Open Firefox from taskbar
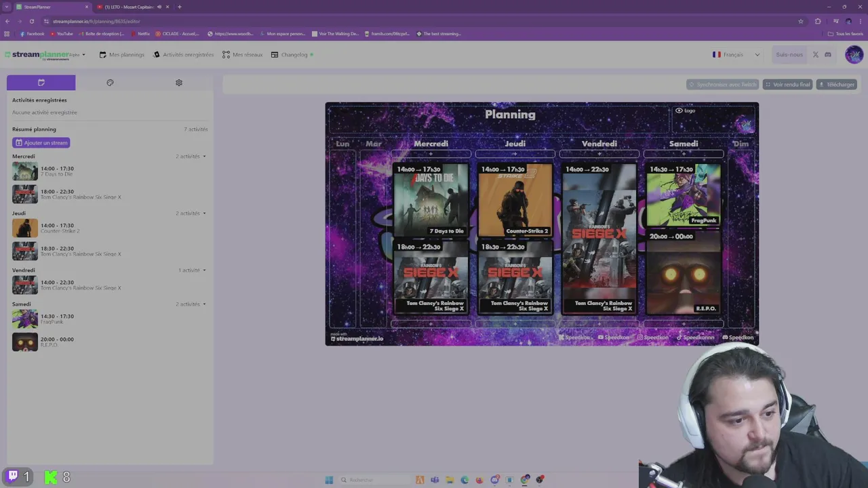 (479, 480)
